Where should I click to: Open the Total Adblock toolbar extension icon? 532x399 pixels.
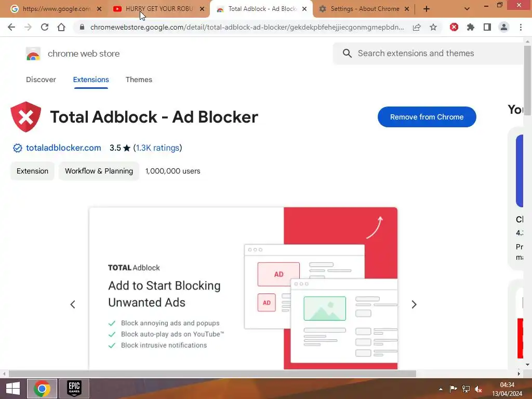click(x=454, y=27)
